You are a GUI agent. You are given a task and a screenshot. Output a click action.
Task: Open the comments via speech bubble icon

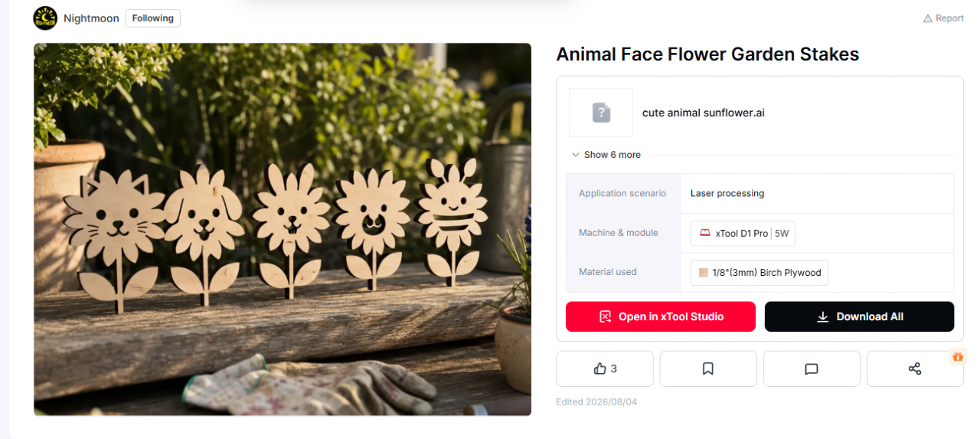[x=812, y=369]
